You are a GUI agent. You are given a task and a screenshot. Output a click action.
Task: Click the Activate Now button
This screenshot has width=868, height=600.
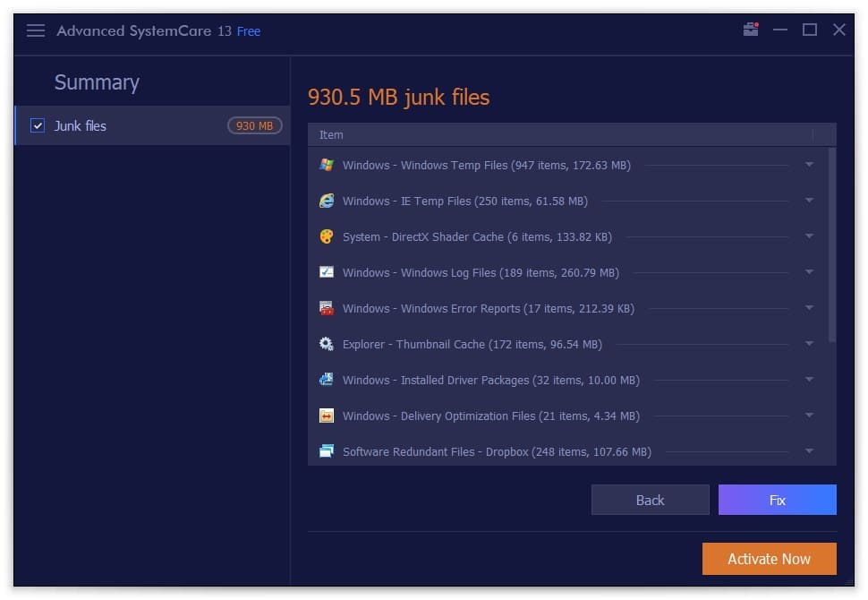point(769,559)
